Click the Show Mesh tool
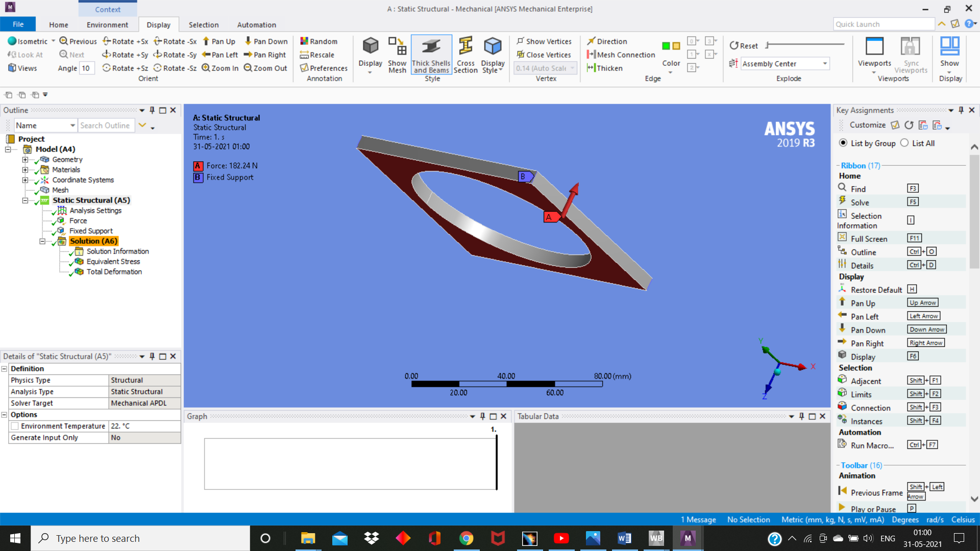The width and height of the screenshot is (980, 551). 397,55
